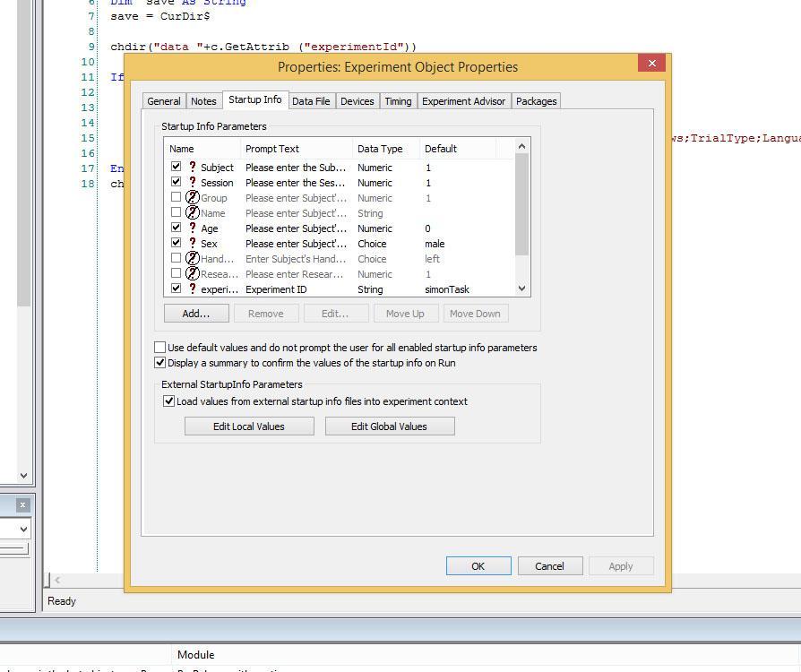Enable the Group parameter checkbox
This screenshot has height=672, width=801.
(176, 197)
